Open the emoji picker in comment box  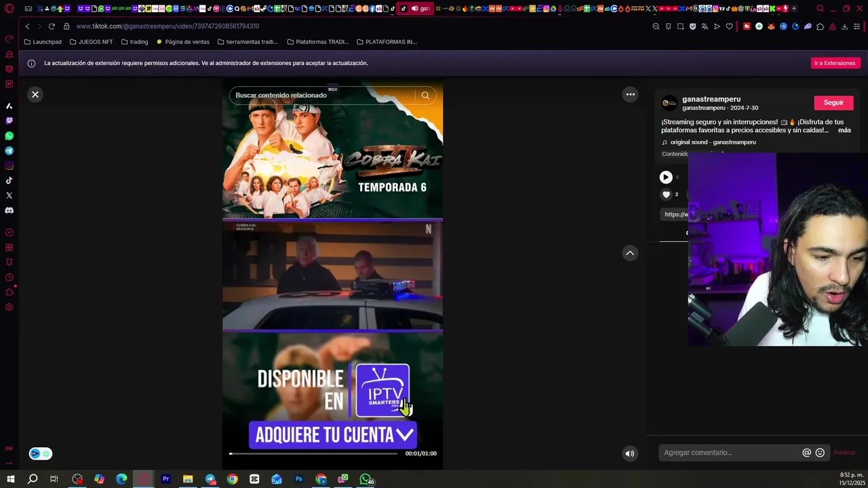(x=820, y=453)
